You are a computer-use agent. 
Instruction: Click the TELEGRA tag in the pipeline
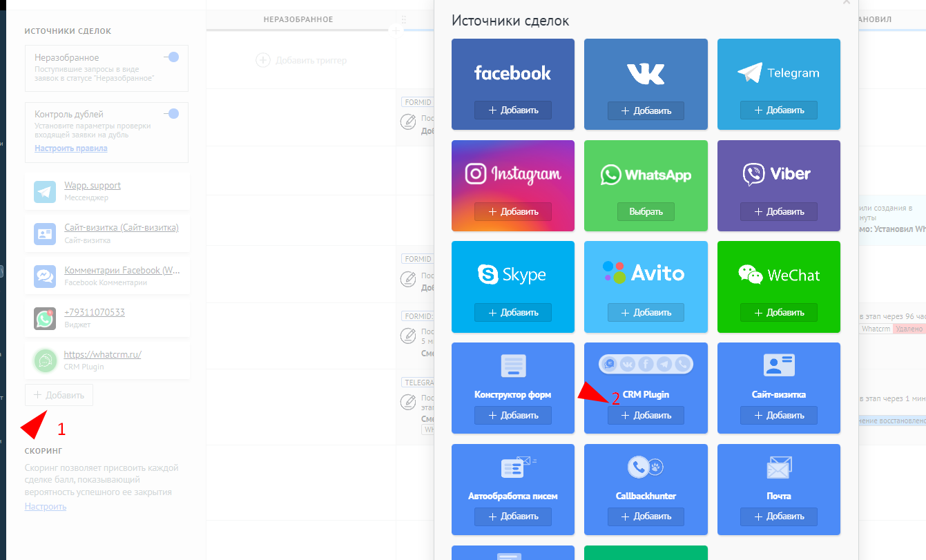(x=418, y=382)
